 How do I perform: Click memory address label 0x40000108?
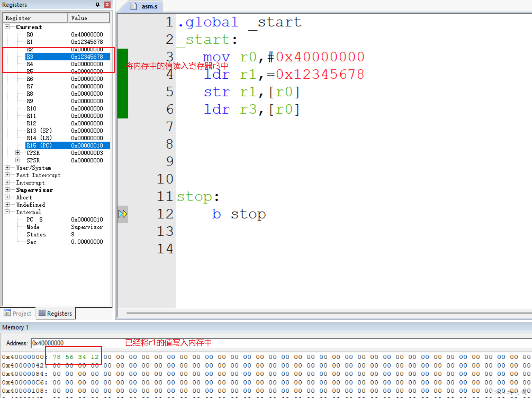point(24,391)
